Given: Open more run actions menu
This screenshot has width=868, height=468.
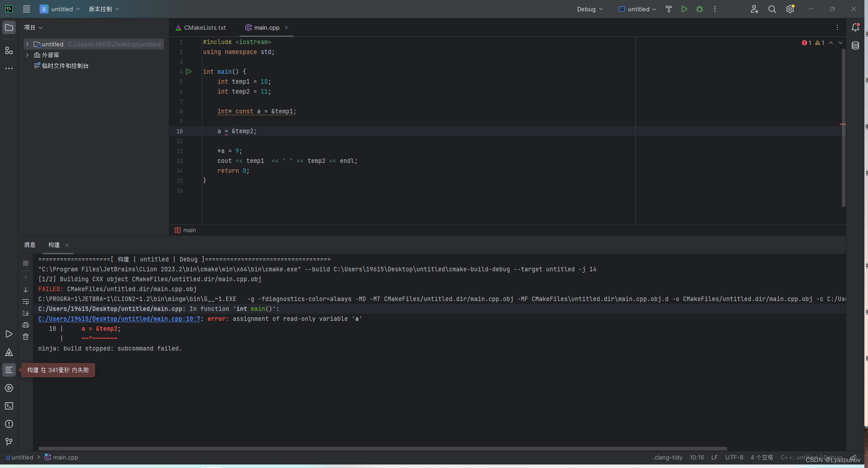Looking at the screenshot, I should pos(715,9).
